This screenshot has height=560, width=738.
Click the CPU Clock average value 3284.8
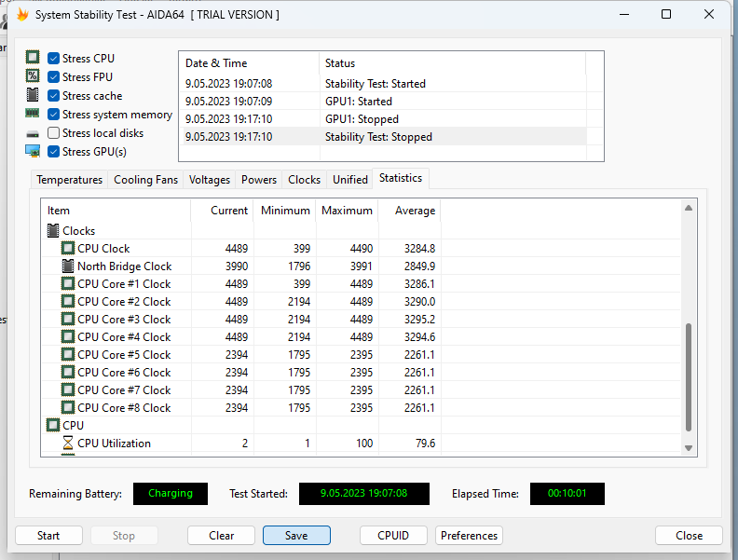(x=419, y=249)
